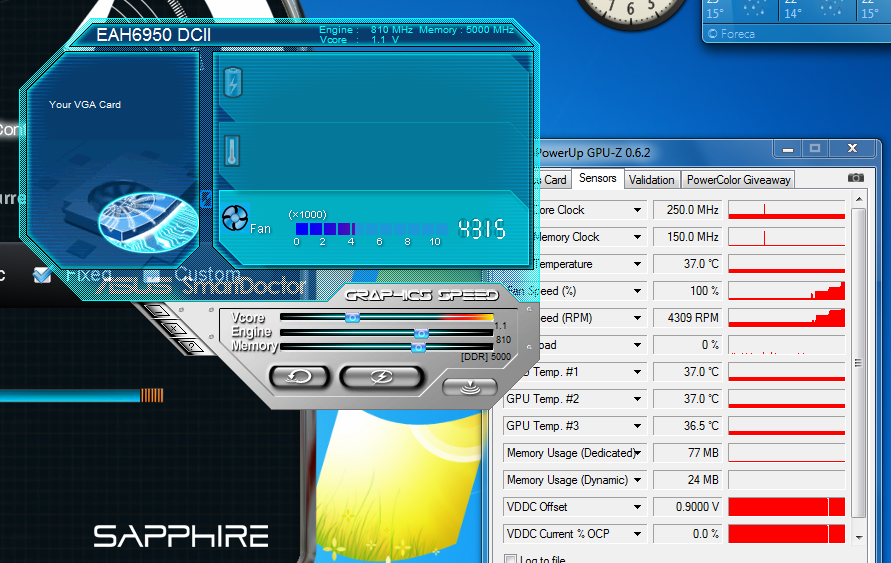Open the GPU Temp. #2 sensor dropdown
Screen dimensions: 891x563
click(x=638, y=399)
